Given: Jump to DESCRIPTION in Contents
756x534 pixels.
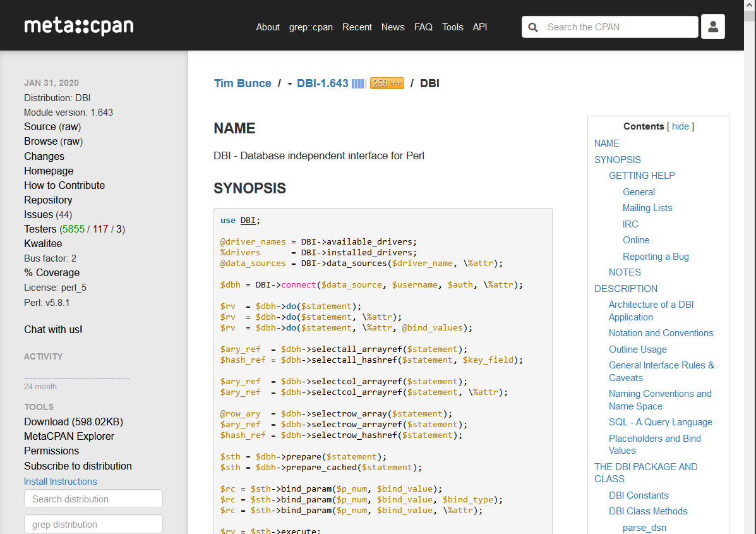Looking at the screenshot, I should tap(625, 288).
